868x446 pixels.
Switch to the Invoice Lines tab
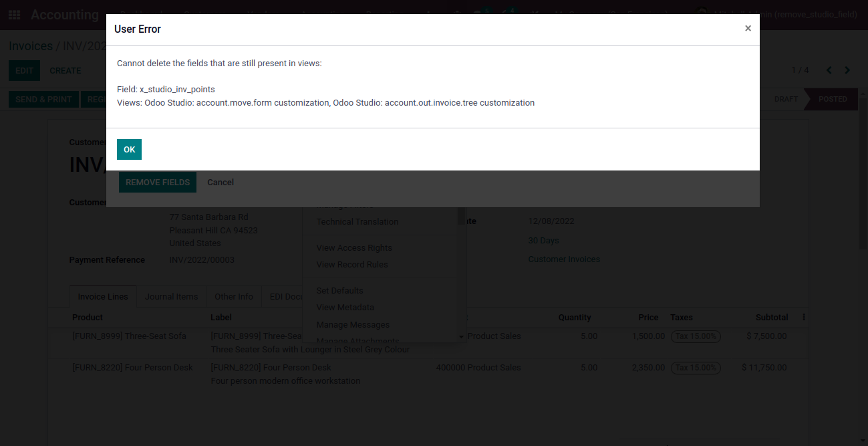(x=103, y=296)
